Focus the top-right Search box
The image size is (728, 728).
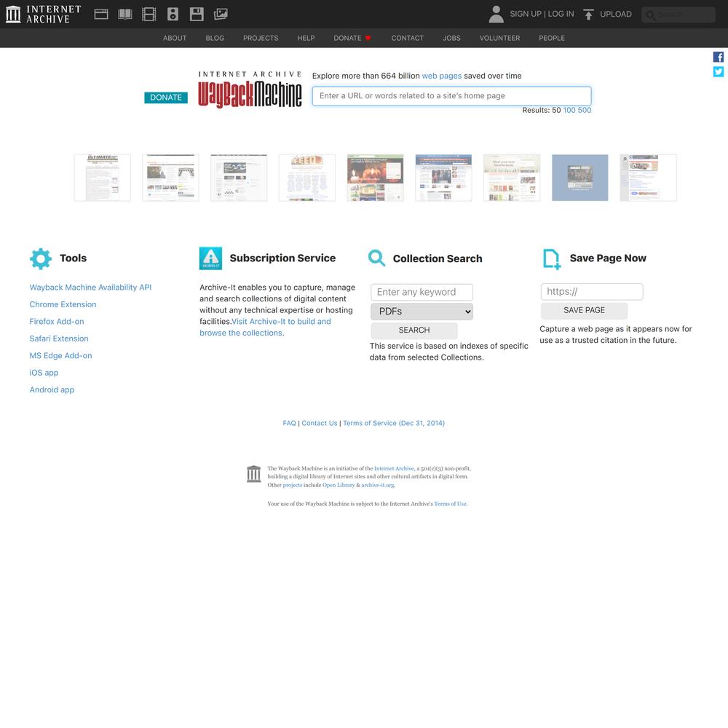tap(678, 15)
